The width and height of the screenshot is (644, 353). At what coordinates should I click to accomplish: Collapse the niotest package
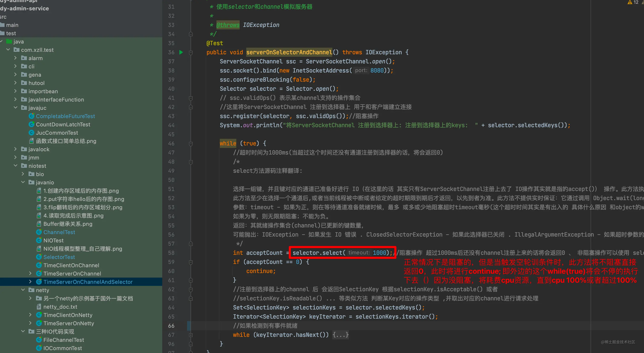16,166
